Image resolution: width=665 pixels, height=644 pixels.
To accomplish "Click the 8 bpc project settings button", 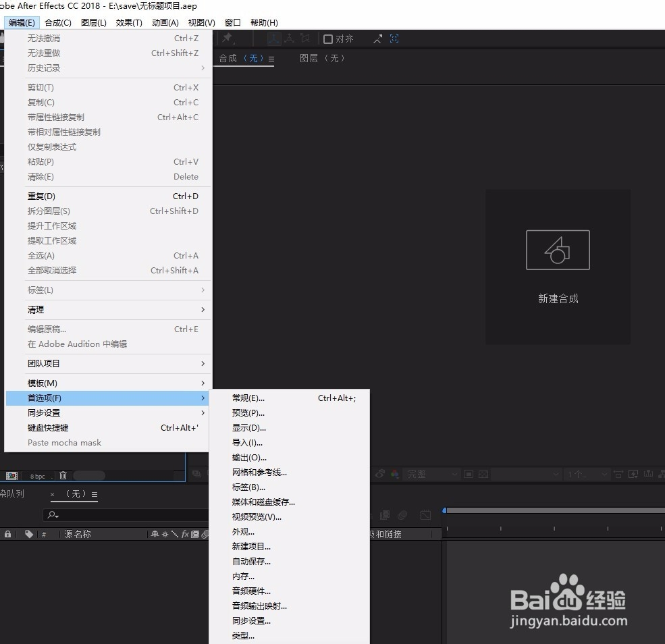I will [37, 475].
